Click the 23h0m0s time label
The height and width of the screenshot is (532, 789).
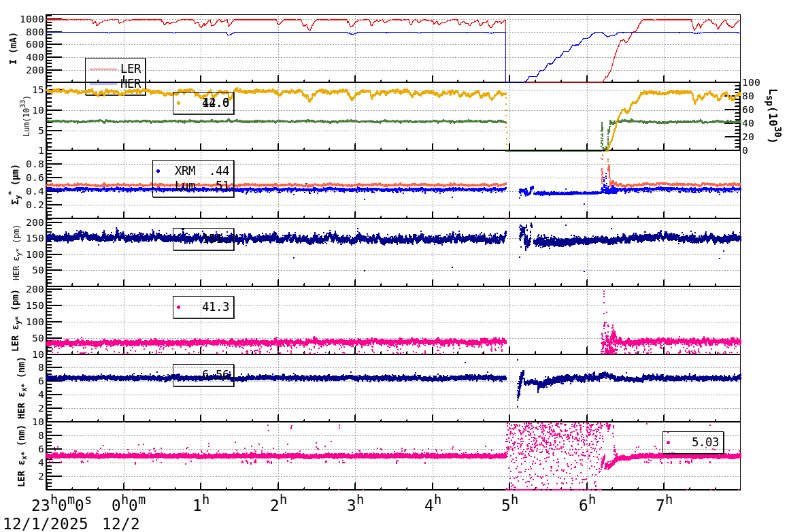point(62,505)
